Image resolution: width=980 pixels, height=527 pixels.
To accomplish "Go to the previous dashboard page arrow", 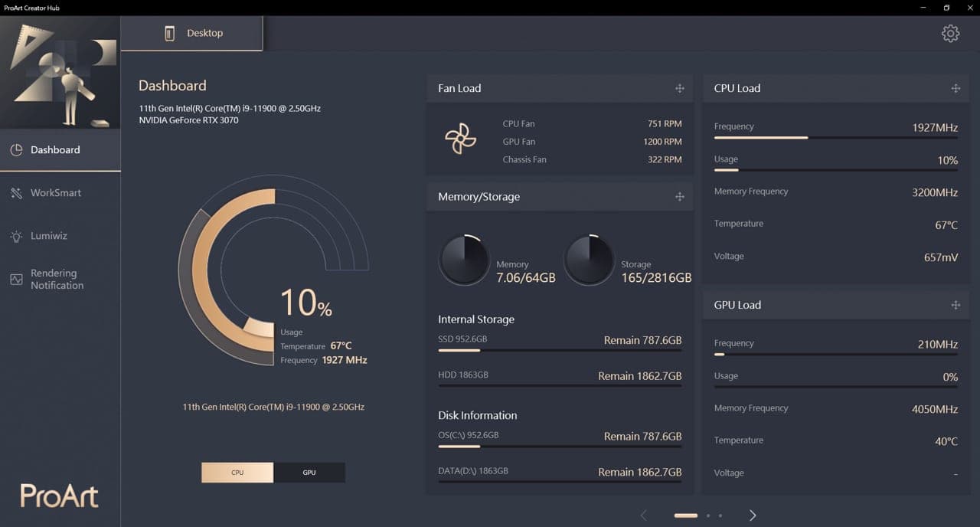I will click(643, 516).
